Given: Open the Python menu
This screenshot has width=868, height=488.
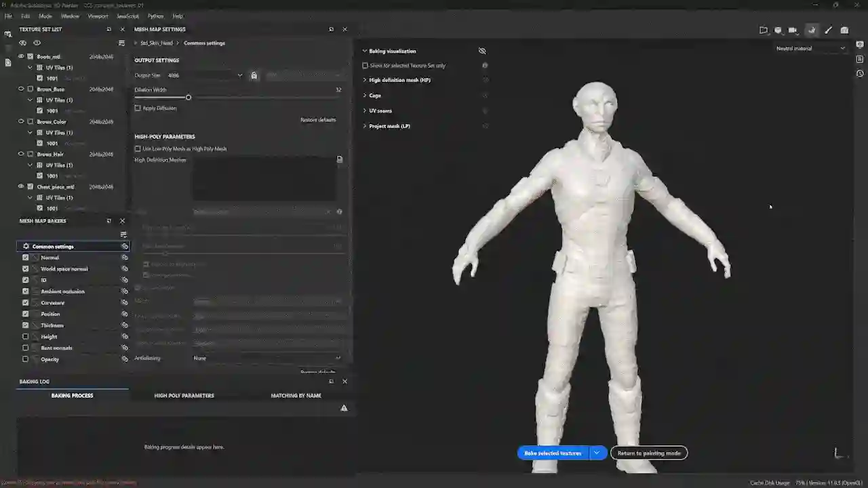Looking at the screenshot, I should [155, 16].
